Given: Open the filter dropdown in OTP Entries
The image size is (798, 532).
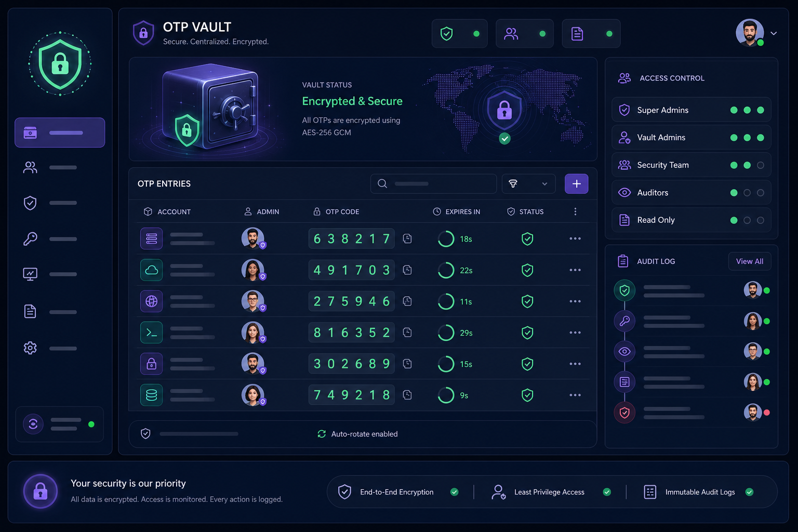Looking at the screenshot, I should [528, 183].
